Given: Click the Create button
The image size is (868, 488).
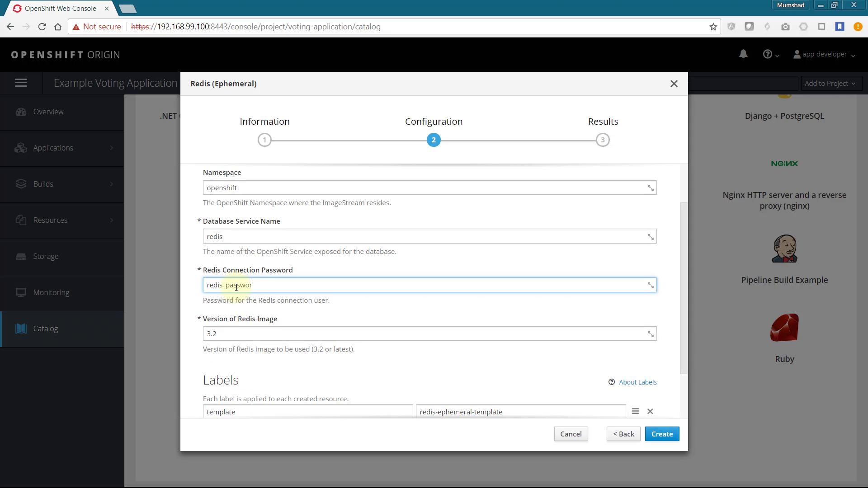Looking at the screenshot, I should click(x=662, y=434).
